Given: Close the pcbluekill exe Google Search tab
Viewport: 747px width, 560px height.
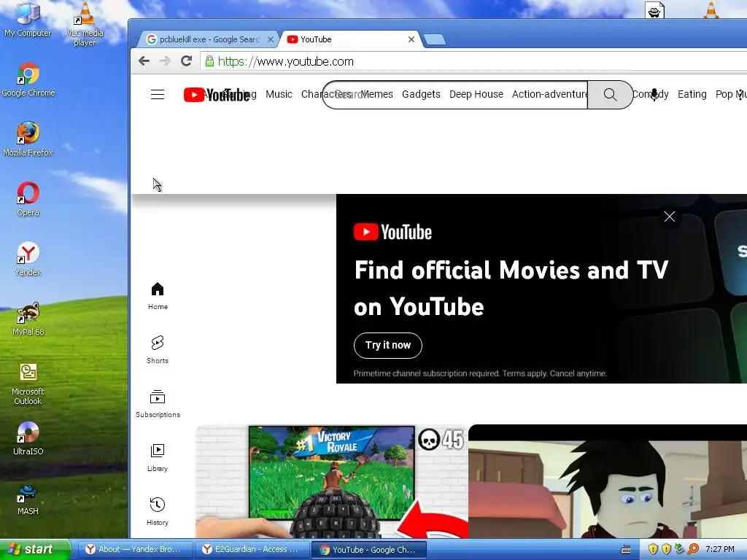Looking at the screenshot, I should click(x=270, y=39).
